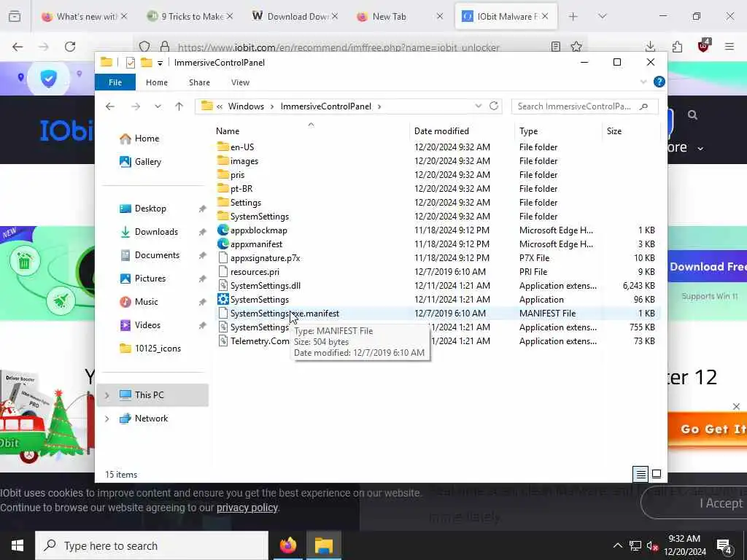Open the Share ribbon tab
This screenshot has height=560, width=747.
point(199,82)
